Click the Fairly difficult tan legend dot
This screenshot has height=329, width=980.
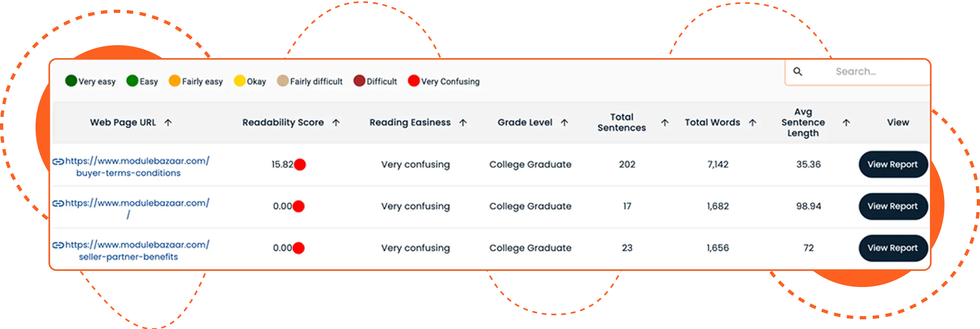283,81
